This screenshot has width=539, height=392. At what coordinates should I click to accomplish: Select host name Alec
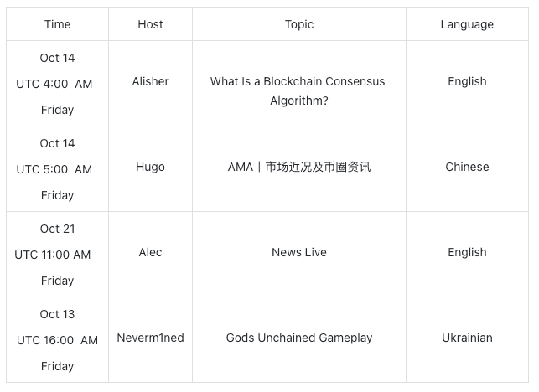coord(150,252)
